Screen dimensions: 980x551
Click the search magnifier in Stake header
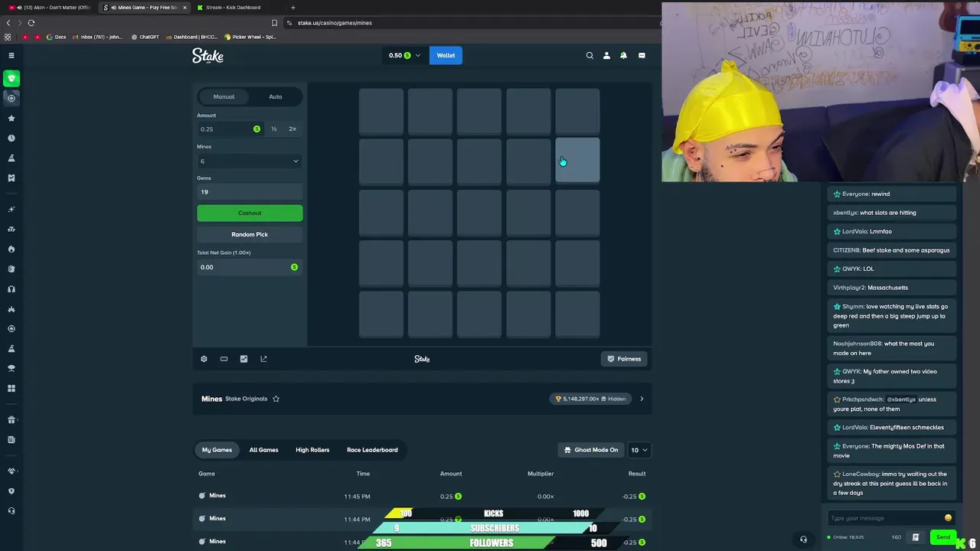[x=590, y=55]
